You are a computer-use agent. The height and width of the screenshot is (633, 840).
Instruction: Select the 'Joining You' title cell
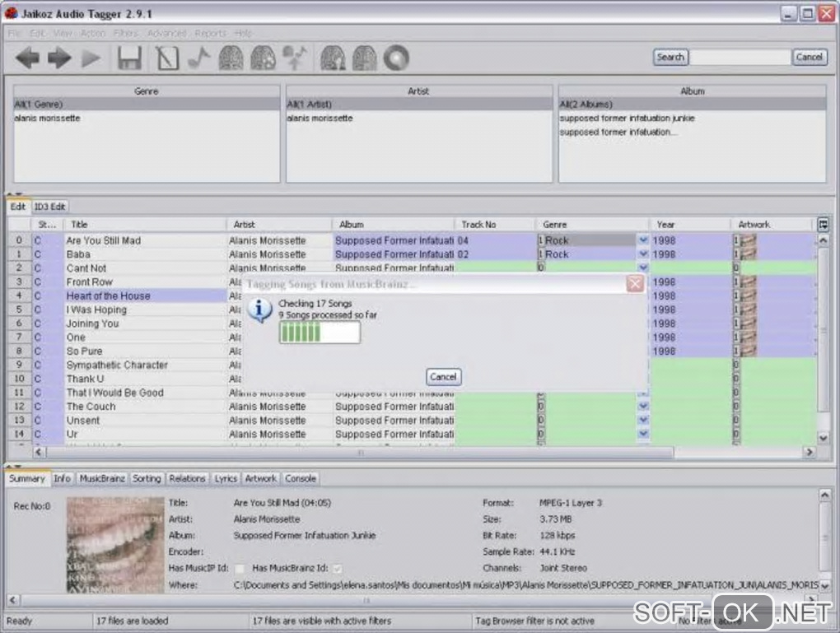pos(145,323)
